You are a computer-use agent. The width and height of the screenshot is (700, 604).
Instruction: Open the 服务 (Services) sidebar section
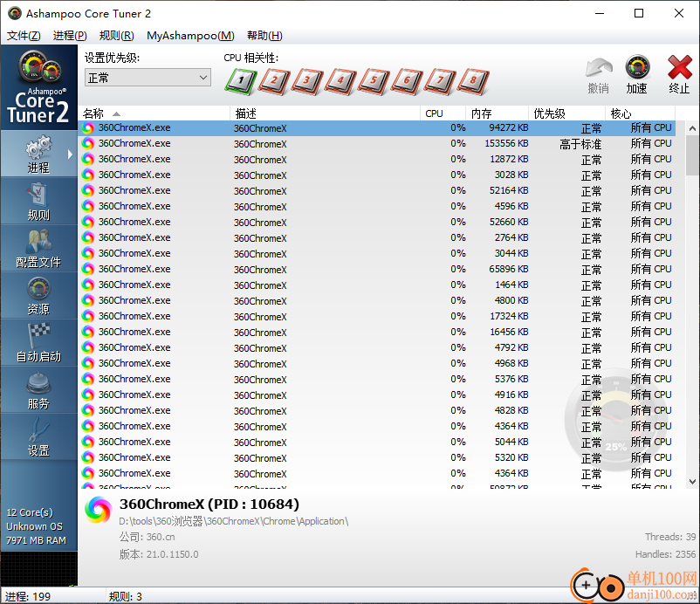(38, 390)
